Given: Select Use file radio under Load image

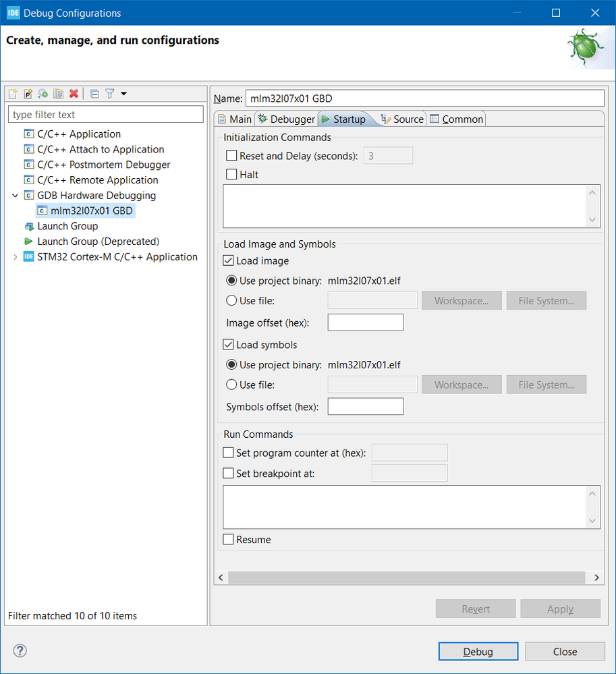Looking at the screenshot, I should point(231,300).
